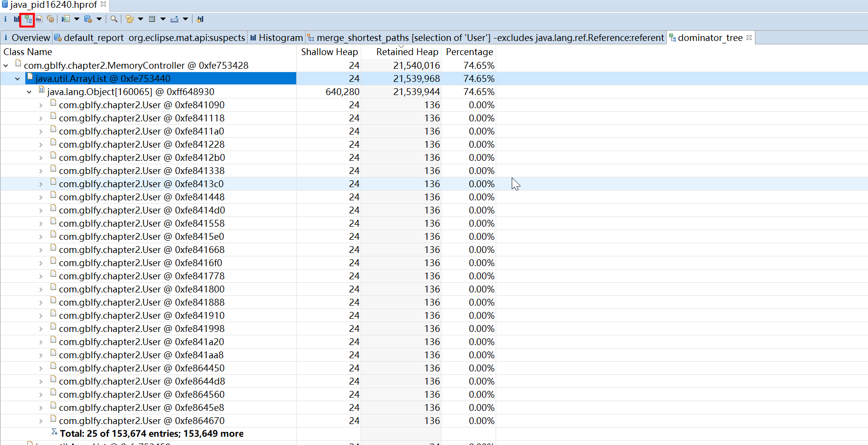Expand the User @ 0xfe841aa8 row
The height and width of the screenshot is (445, 868).
41,355
